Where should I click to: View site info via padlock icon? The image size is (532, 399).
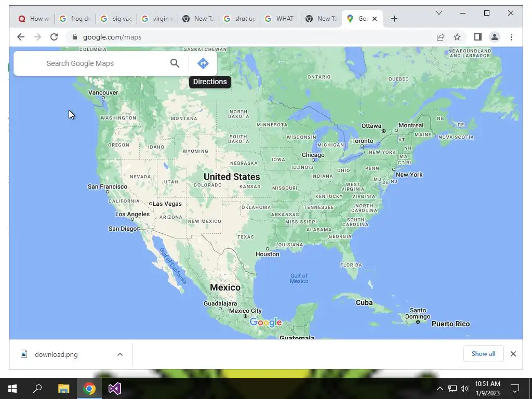tap(75, 37)
